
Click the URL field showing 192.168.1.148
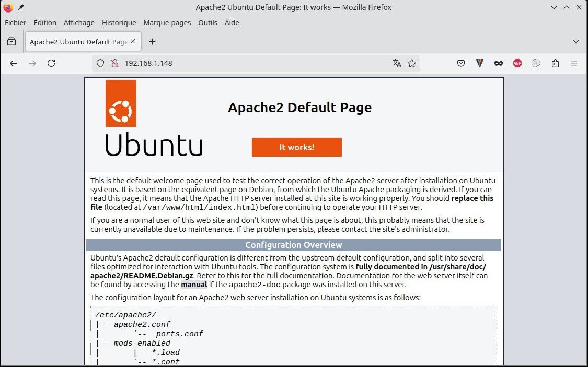pyautogui.click(x=251, y=63)
